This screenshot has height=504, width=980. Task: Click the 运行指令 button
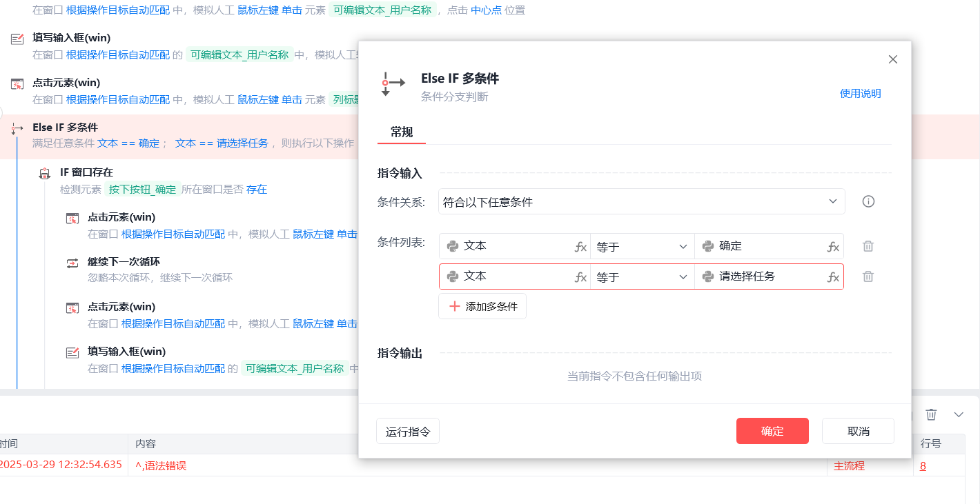point(408,432)
